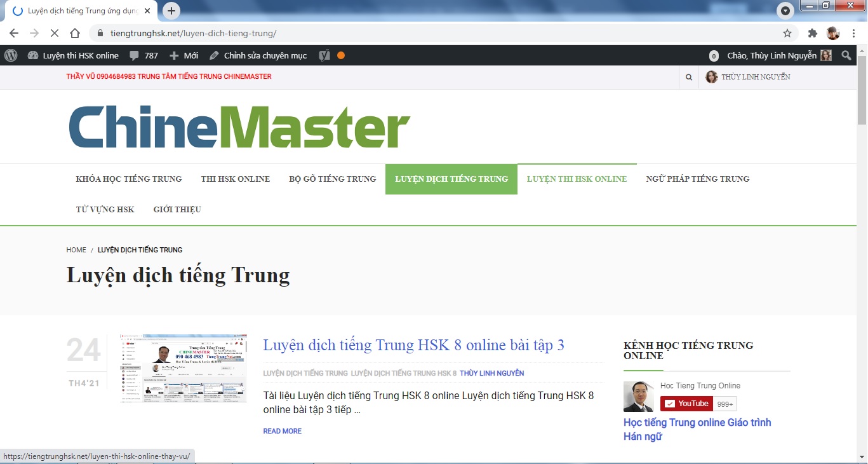Viewport: 868px width, 464px height.
Task: Click THÙY LINH NGUYỄN user name in top bar
Action: (x=756, y=77)
